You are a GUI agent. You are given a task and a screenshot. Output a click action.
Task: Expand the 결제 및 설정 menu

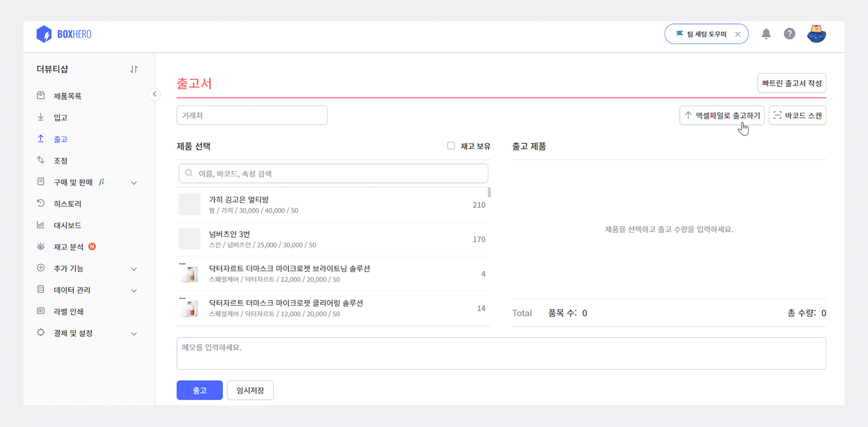[134, 334]
